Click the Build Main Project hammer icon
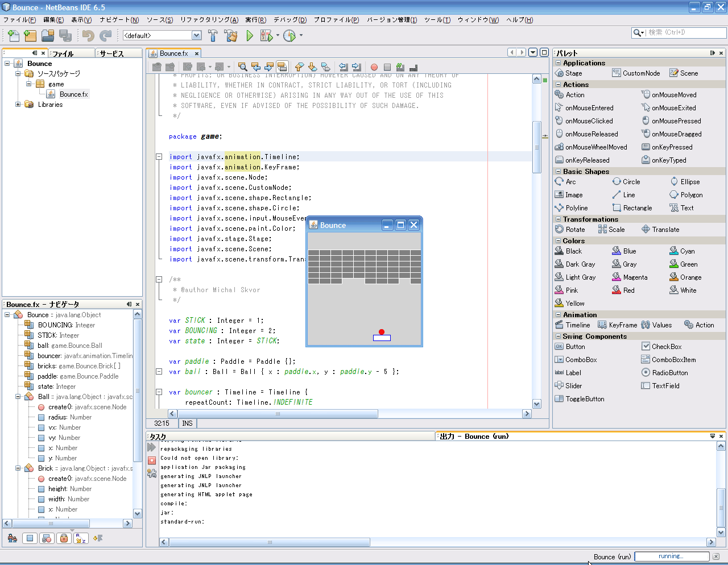728x565 pixels. (x=213, y=36)
